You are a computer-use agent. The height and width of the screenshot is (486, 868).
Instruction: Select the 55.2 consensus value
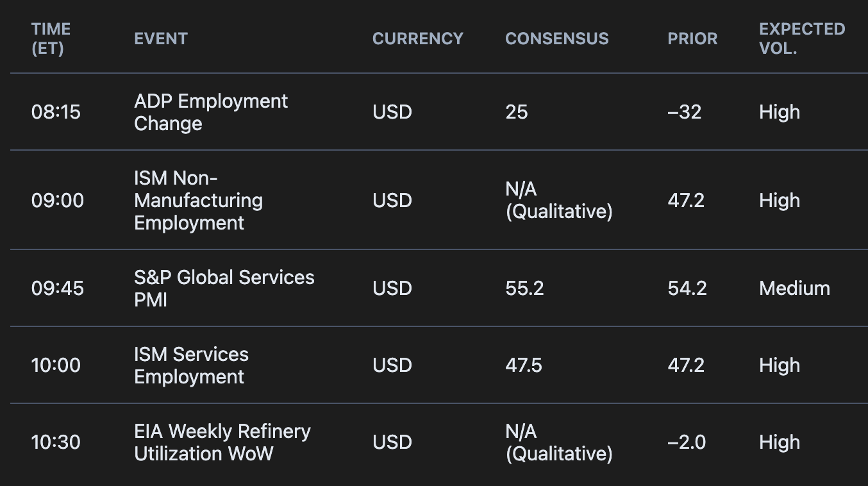pos(524,288)
